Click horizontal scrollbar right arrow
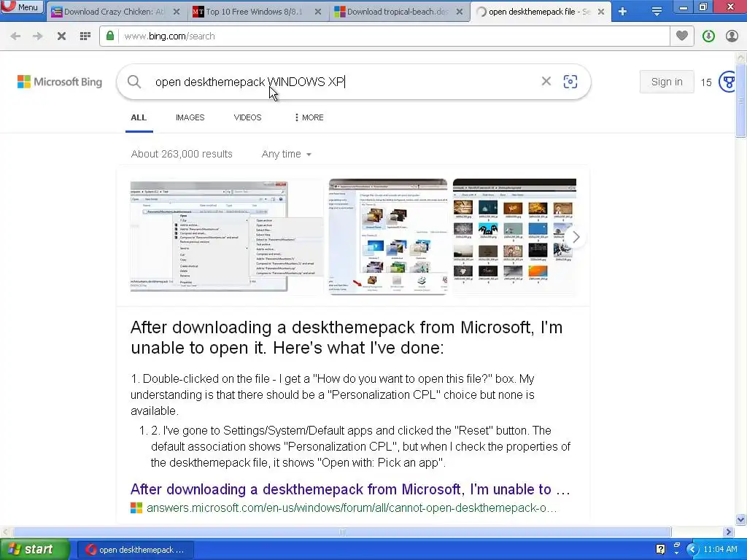 (x=728, y=532)
